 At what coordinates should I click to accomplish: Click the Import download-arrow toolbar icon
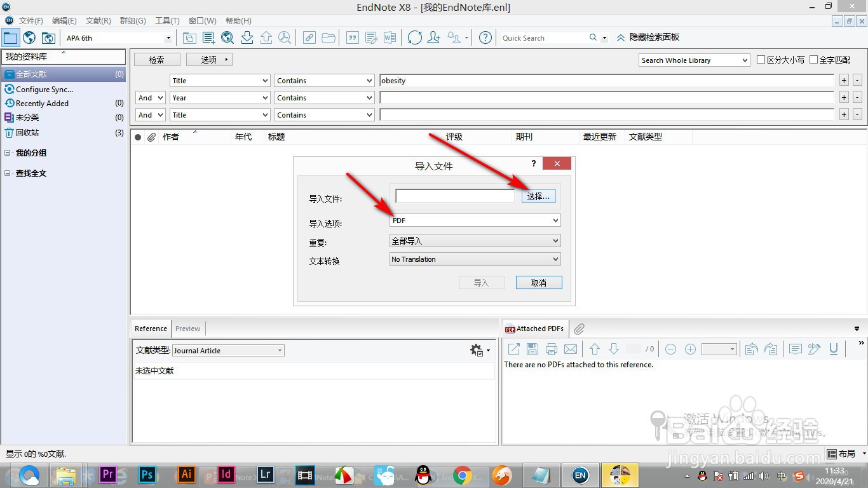[247, 37]
